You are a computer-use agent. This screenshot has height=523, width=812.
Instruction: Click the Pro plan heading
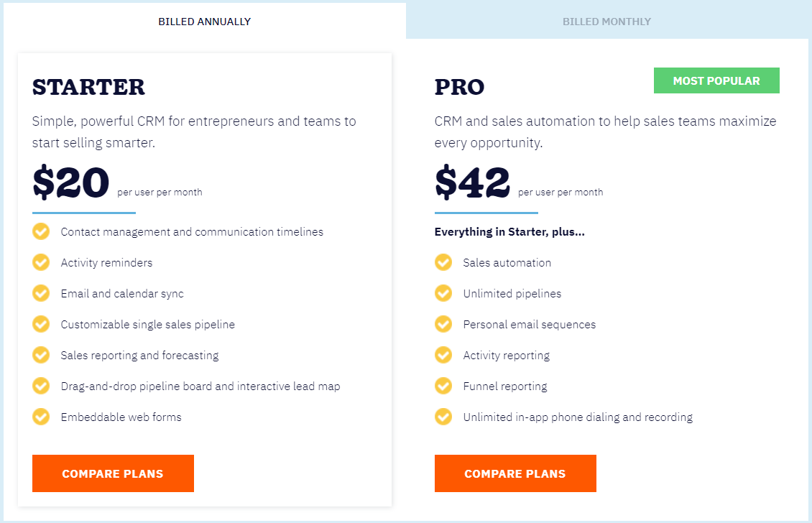458,86
